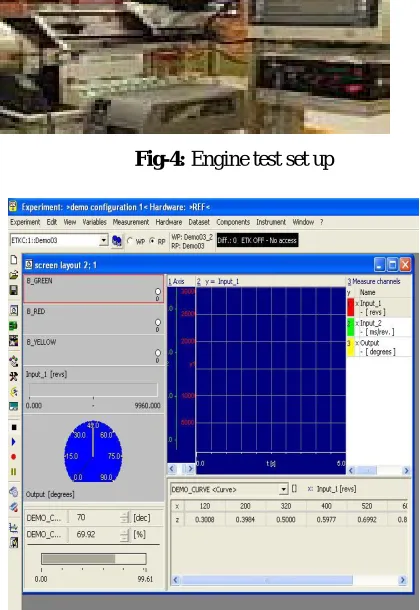Select the RP reference page radio button
420x610 pixels.
click(x=152, y=241)
